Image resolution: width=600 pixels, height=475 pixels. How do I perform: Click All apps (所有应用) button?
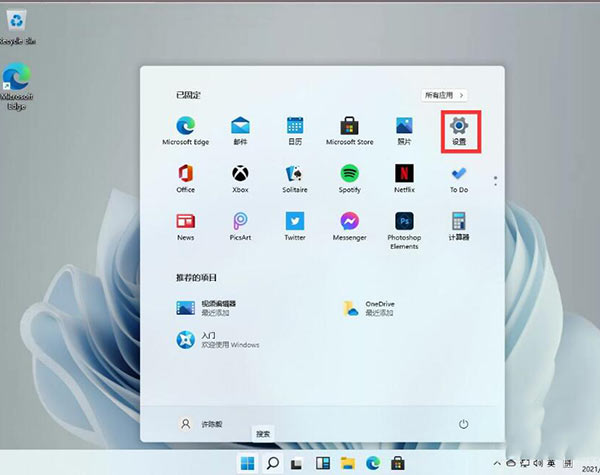point(444,95)
